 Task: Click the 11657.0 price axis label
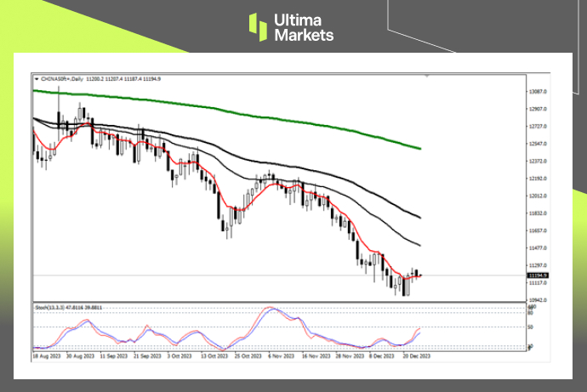(x=538, y=230)
